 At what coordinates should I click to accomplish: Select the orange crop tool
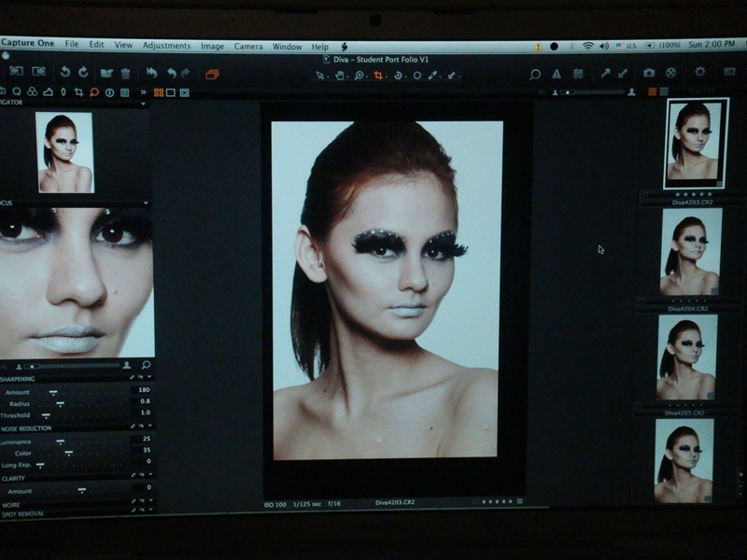378,76
